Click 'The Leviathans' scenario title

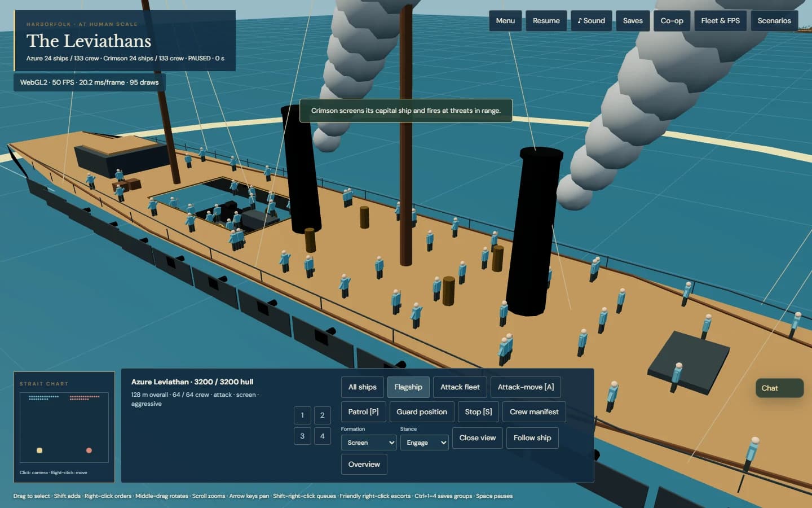(x=89, y=41)
